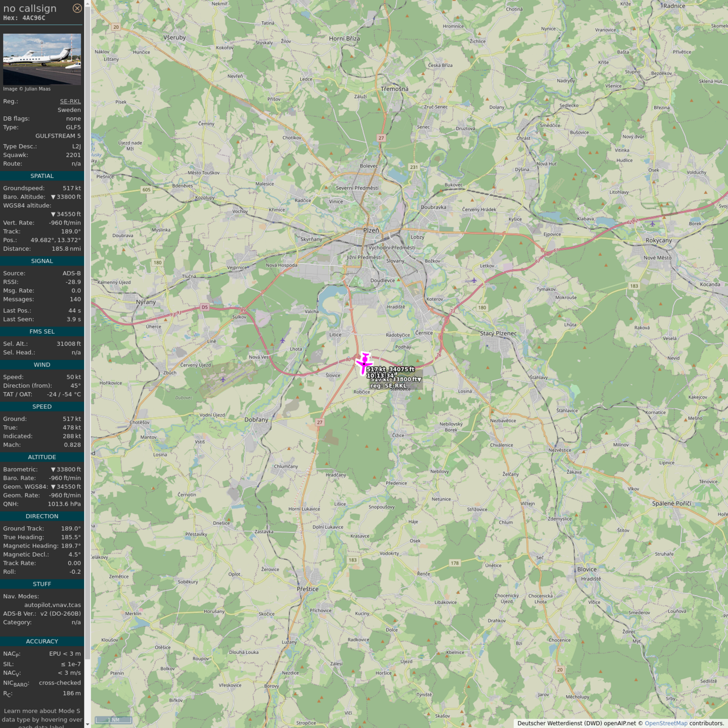This screenshot has width=728, height=728.
Task: Click the SPATIAL section header
Action: click(x=42, y=176)
